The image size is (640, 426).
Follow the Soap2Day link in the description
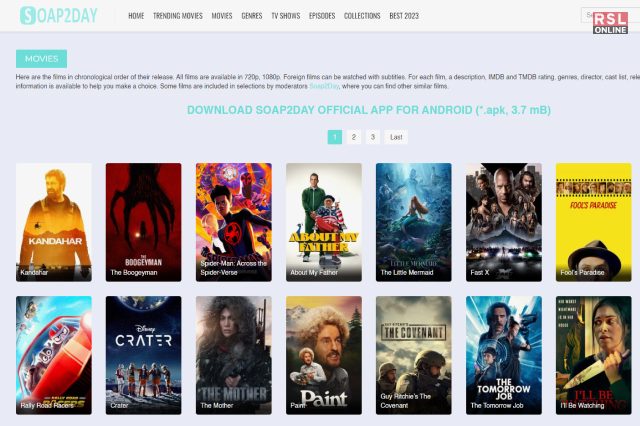pos(324,86)
